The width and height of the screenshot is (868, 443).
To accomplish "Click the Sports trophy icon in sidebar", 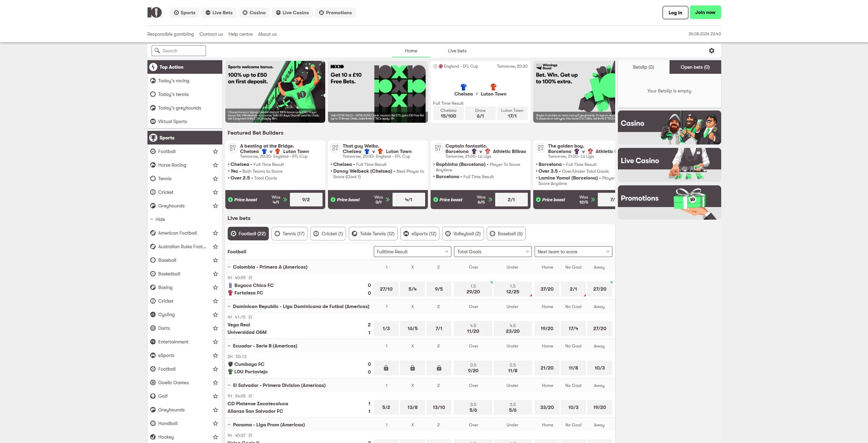I will 153,138.
